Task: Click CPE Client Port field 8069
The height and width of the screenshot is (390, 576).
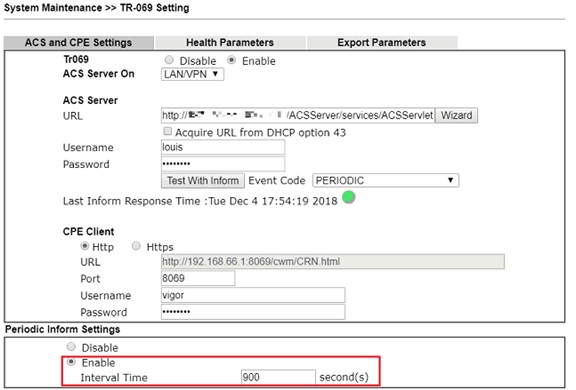Action: click(198, 278)
